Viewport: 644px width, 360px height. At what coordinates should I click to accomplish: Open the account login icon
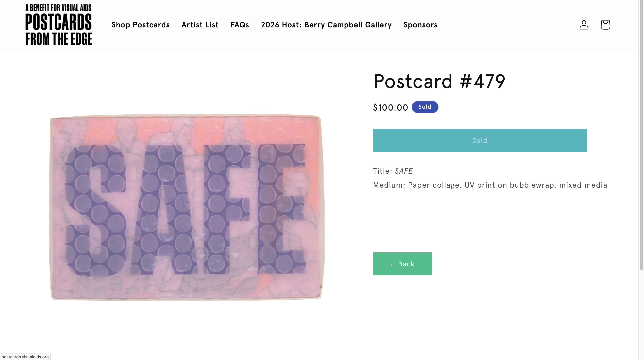click(x=584, y=25)
